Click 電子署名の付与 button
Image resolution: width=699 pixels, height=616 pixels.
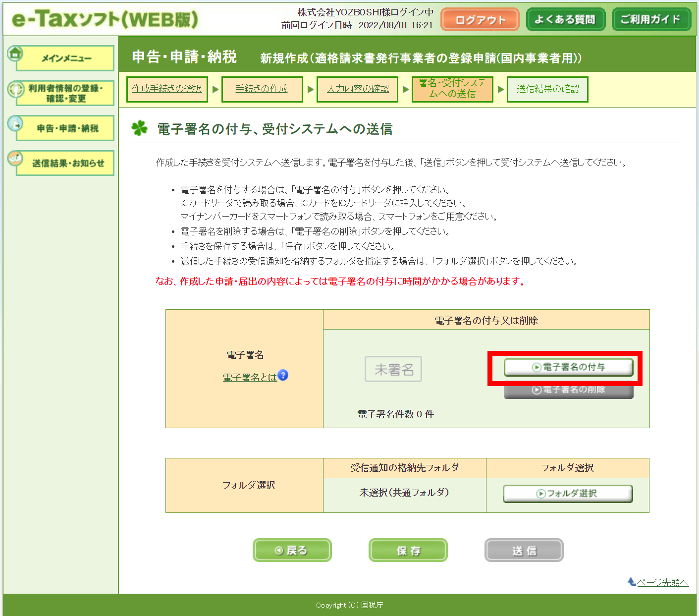[569, 367]
